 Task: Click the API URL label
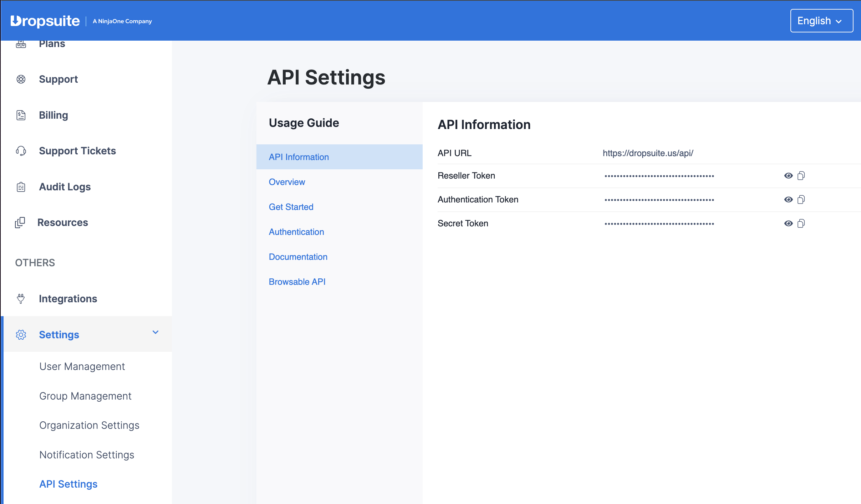click(x=454, y=153)
